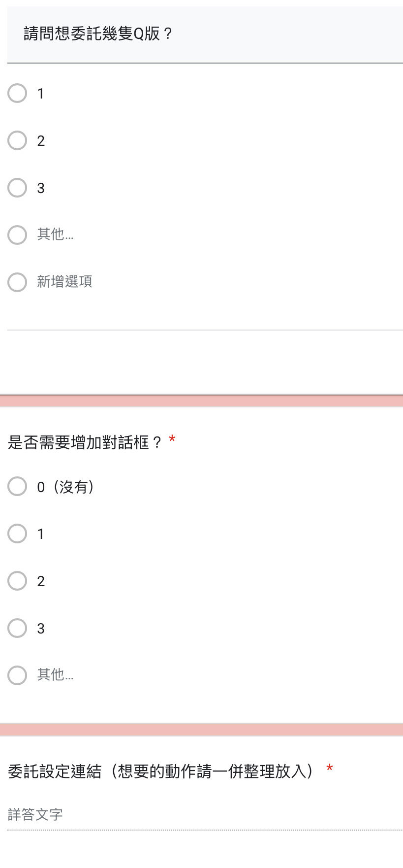Select option 1 for dialogue boxes
This screenshot has height=868, width=403.
coord(17,534)
